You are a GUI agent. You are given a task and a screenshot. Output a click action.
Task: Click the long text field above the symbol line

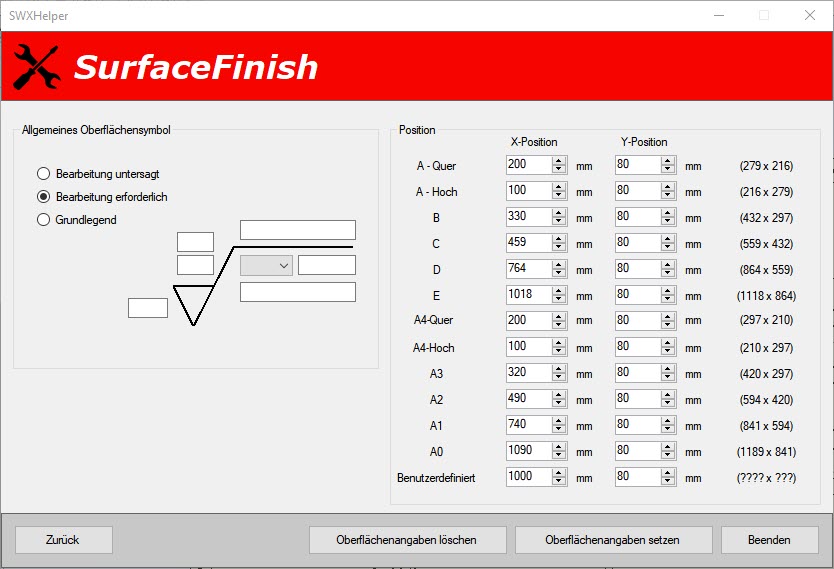298,230
